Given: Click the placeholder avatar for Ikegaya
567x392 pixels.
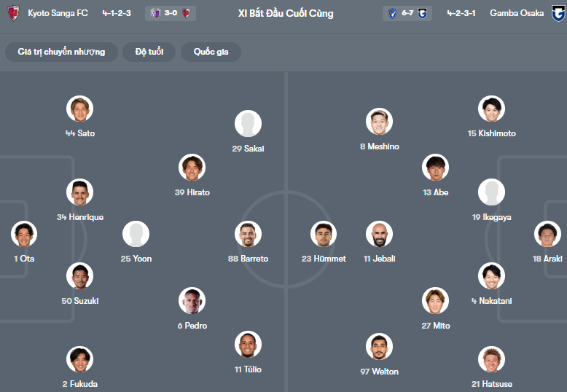Looking at the screenshot, I should [491, 192].
